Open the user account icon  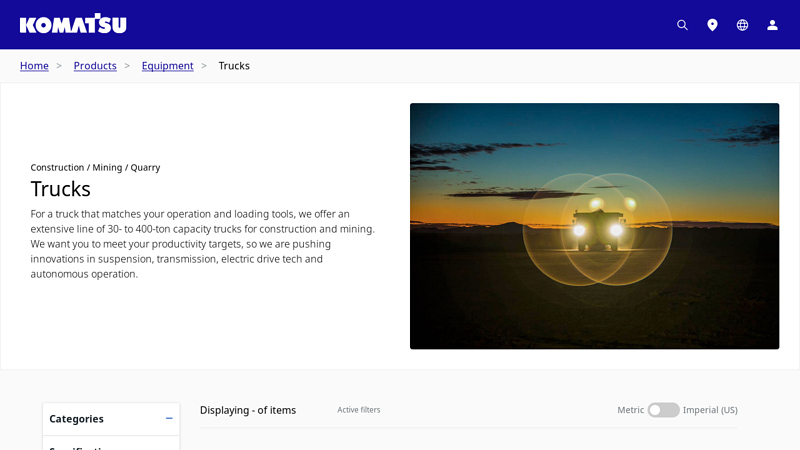[772, 25]
